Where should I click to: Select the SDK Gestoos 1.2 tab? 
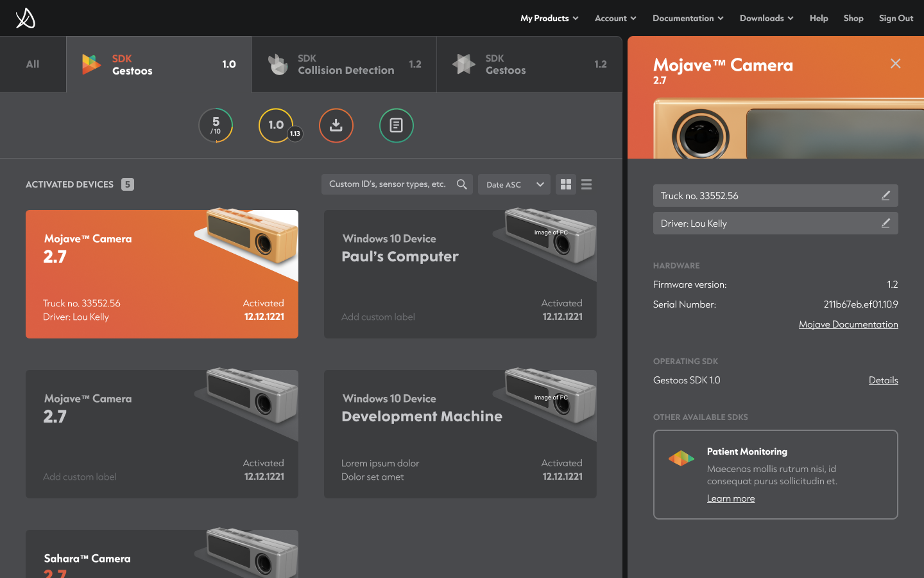529,64
